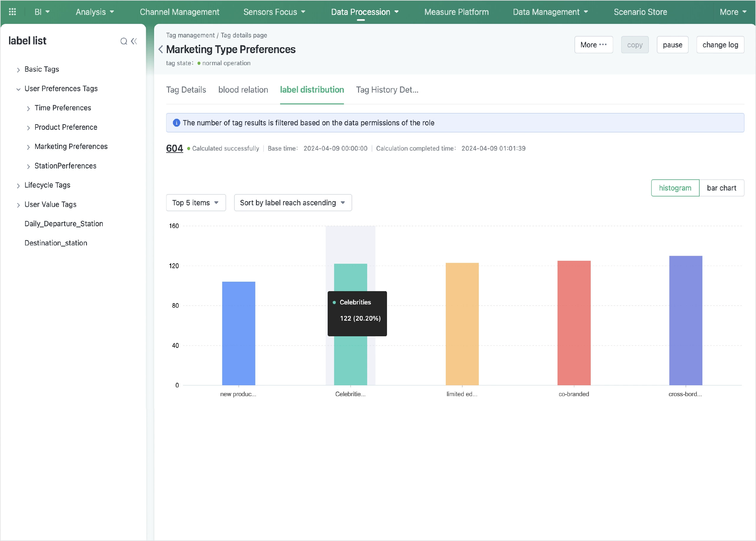Click the info icon in the notice banner
Screen dimensions: 756x541
tap(176, 123)
